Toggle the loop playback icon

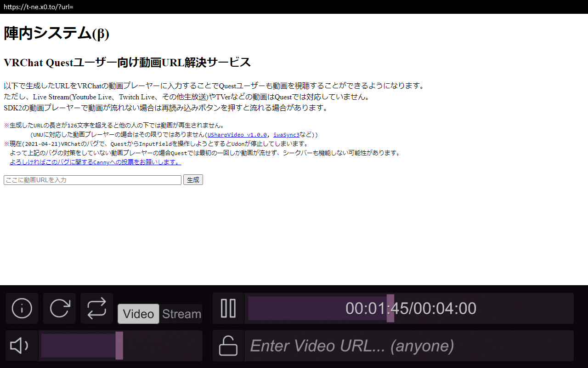click(x=96, y=308)
